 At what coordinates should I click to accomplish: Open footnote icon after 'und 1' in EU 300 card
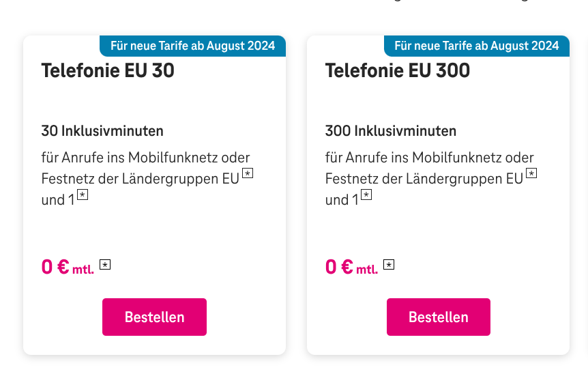coord(366,195)
